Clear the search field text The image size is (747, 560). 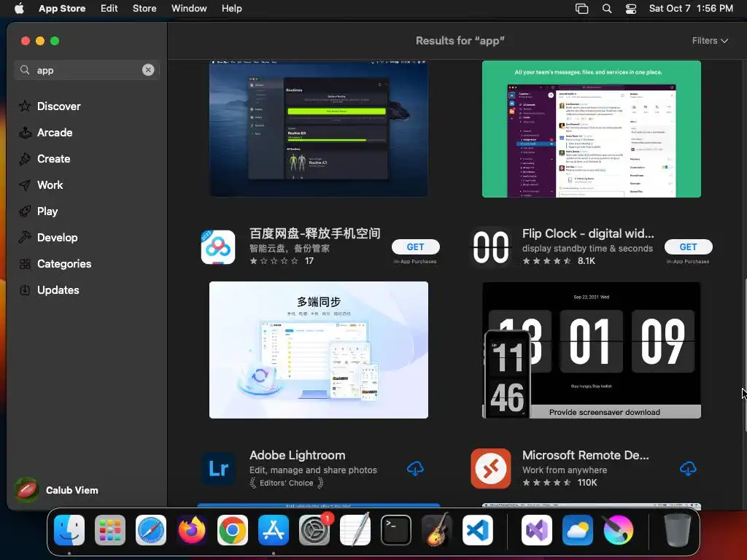tap(148, 70)
